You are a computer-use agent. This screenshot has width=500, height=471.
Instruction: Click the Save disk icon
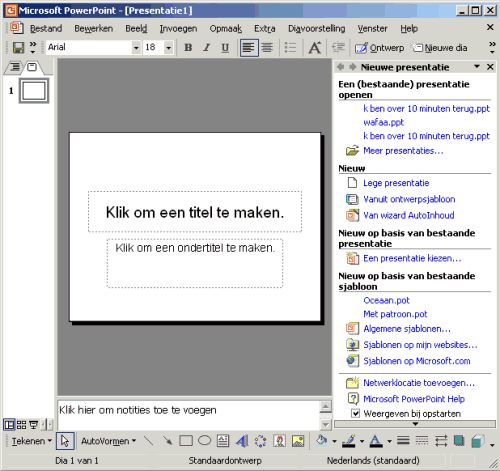click(18, 48)
